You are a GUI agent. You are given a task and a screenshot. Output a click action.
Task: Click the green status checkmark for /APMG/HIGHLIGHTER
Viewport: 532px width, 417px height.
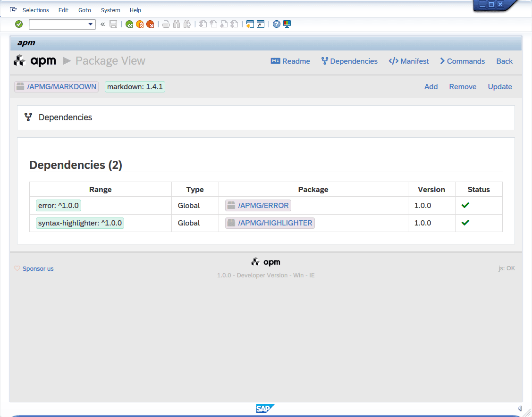tap(465, 223)
